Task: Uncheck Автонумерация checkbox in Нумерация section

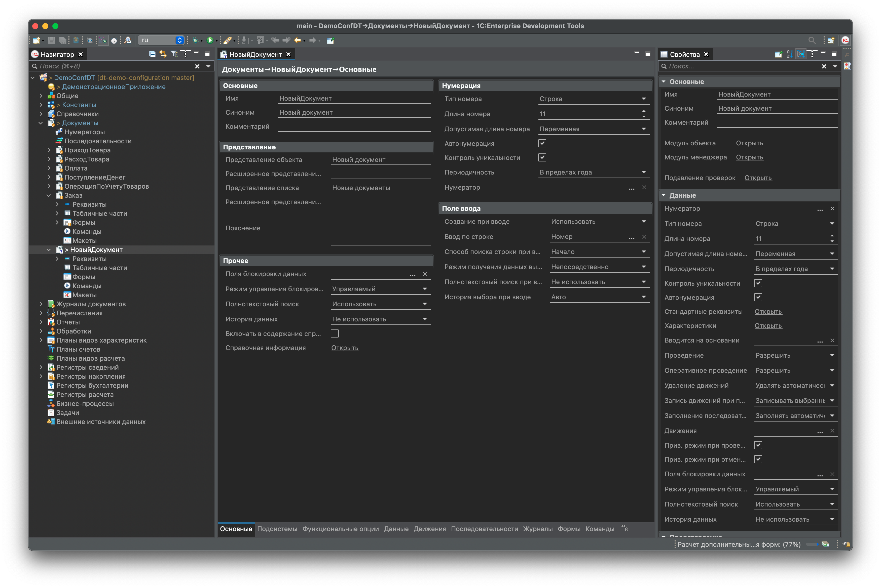Action: tap(542, 143)
